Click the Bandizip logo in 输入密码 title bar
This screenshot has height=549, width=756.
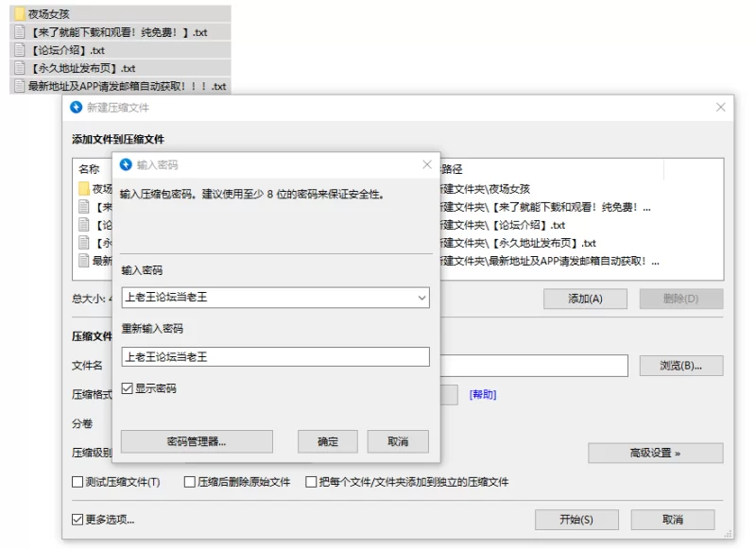(126, 164)
